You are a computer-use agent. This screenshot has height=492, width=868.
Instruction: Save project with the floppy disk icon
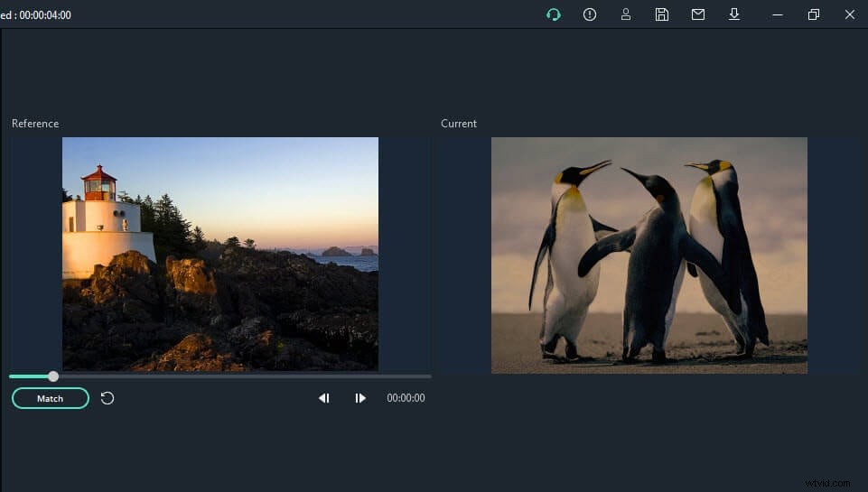661,14
